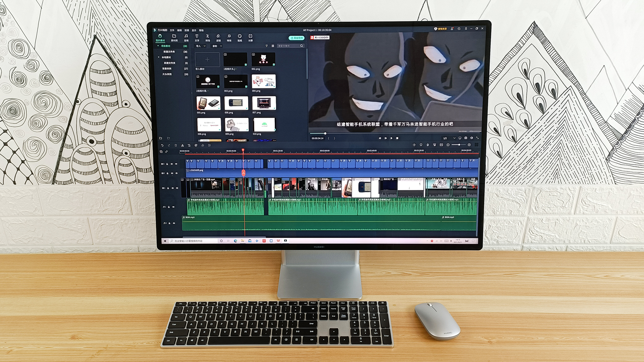644x362 pixels.
Task: Click the magnifier in the media search box
Action: 302,46
